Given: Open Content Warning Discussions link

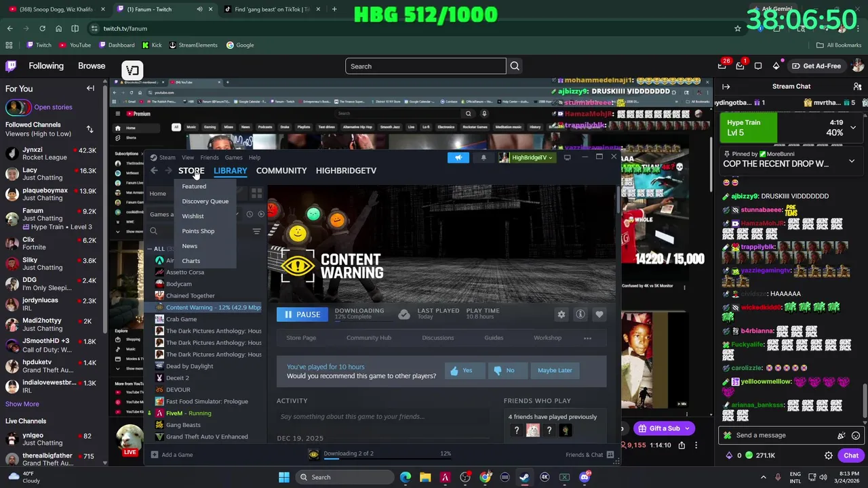Looking at the screenshot, I should pos(438,338).
